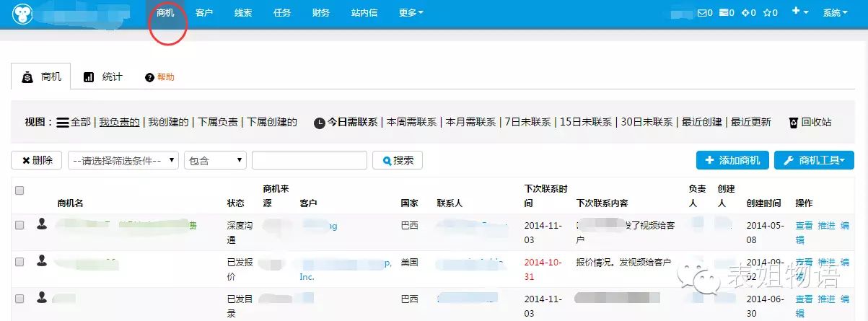Screen dimensions: 868x321
Task: Expand the 更多 menu
Action: 411,13
